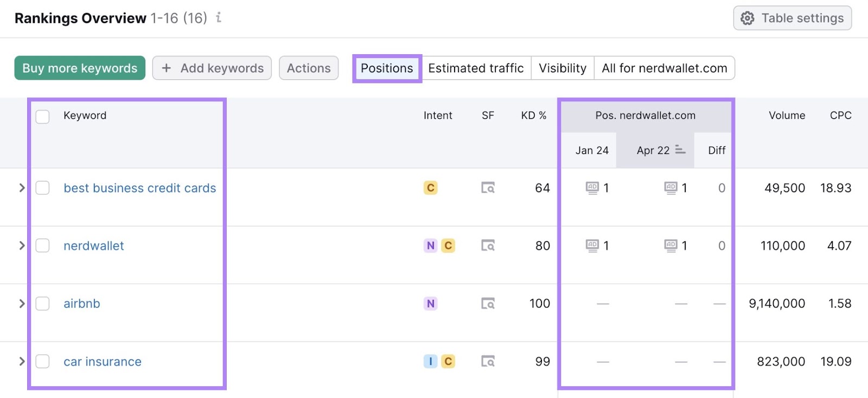
Task: Click the Buy more keywords button
Action: (80, 68)
